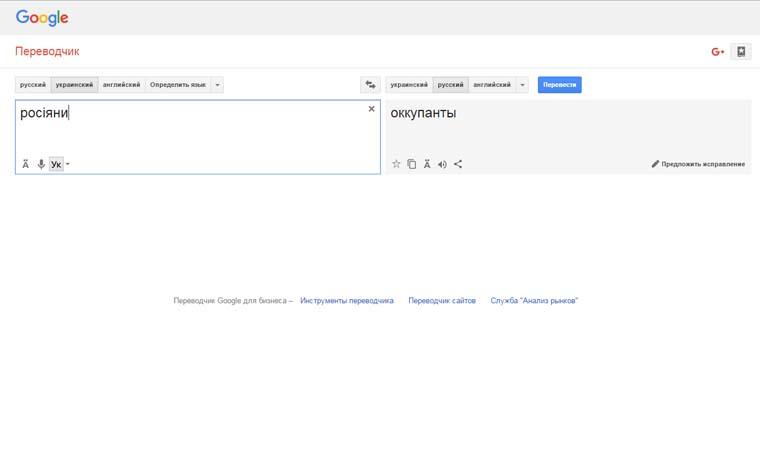Select английский as source language
760x450 pixels.
click(122, 85)
